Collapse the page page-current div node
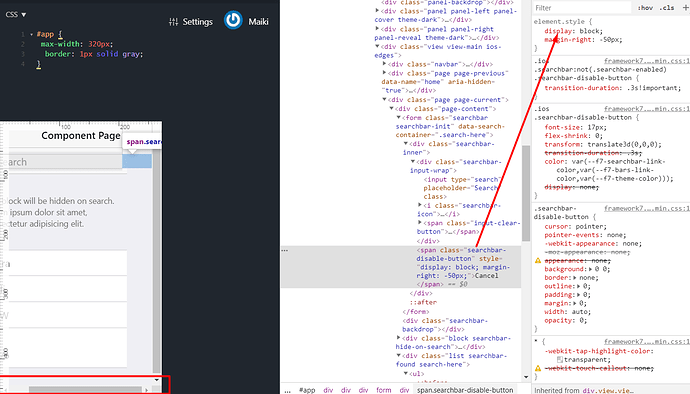Image resolution: width=690 pixels, height=394 pixels. tap(384, 99)
